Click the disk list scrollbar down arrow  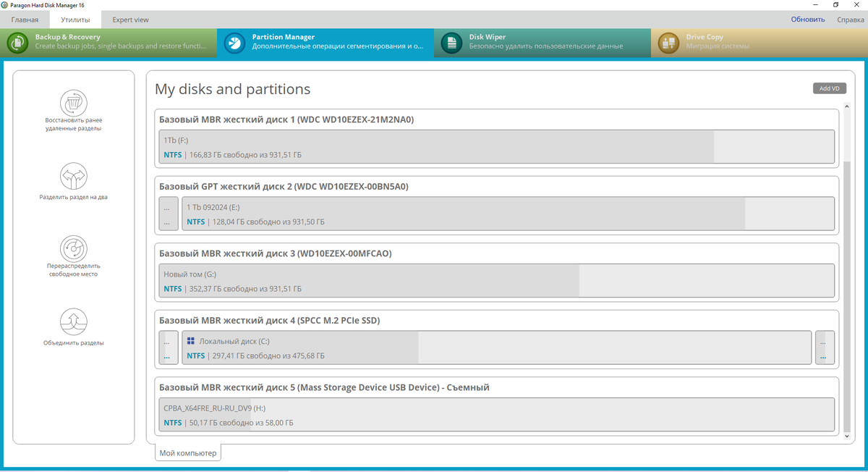pos(846,435)
